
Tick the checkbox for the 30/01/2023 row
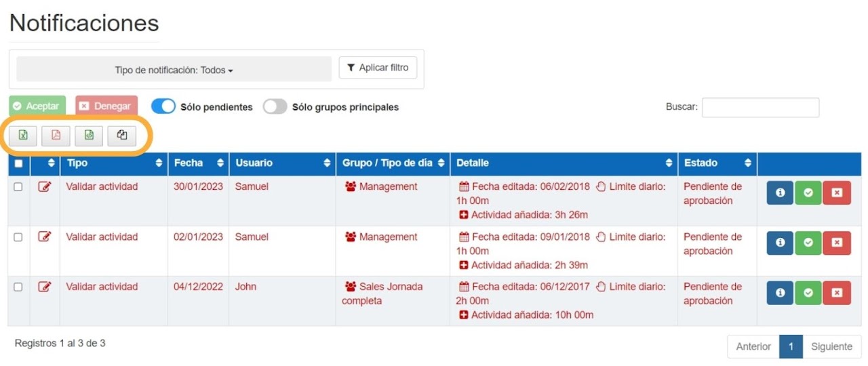coord(18,187)
